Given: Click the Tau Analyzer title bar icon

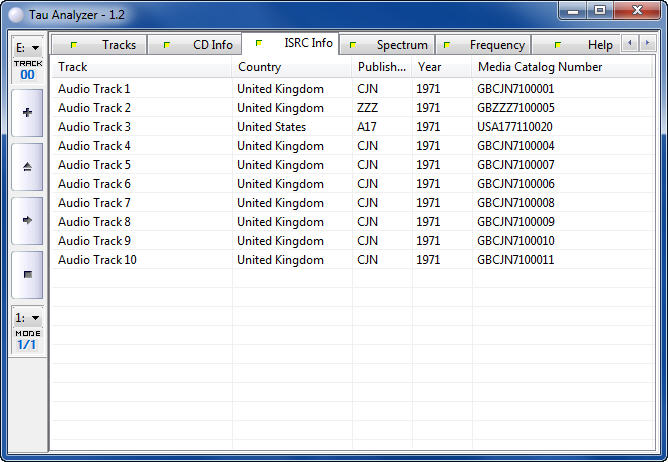Looking at the screenshot, I should [x=15, y=12].
